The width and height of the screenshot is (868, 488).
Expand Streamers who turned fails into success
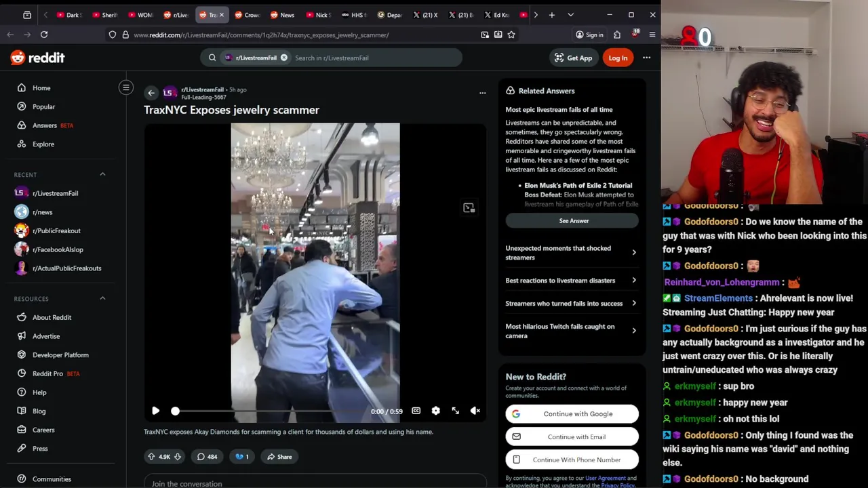(572, 304)
